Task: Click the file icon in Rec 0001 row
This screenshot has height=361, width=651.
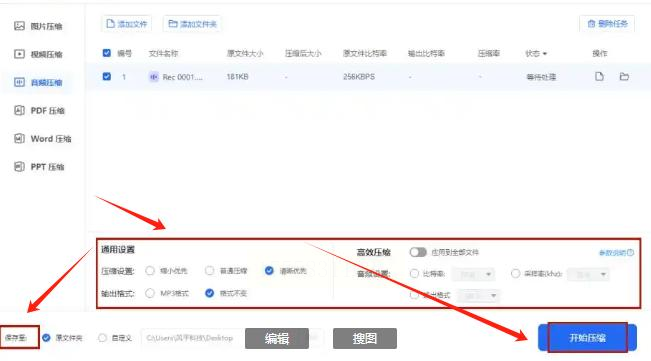Action: pos(599,76)
